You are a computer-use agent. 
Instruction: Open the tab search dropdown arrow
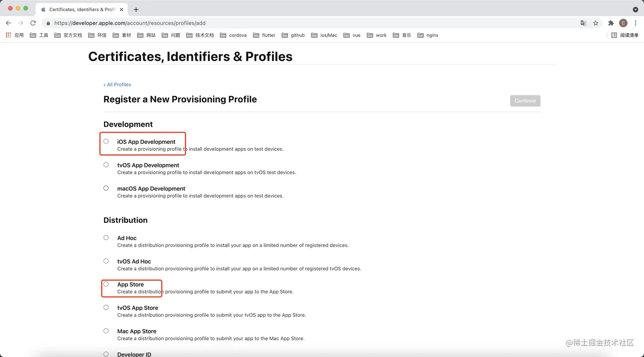click(x=635, y=9)
